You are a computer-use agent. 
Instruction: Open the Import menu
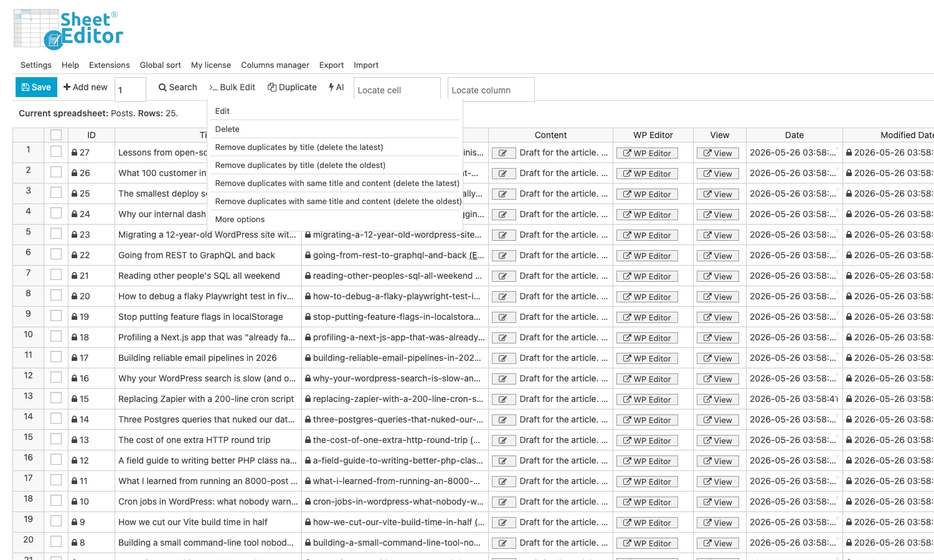[x=366, y=65]
